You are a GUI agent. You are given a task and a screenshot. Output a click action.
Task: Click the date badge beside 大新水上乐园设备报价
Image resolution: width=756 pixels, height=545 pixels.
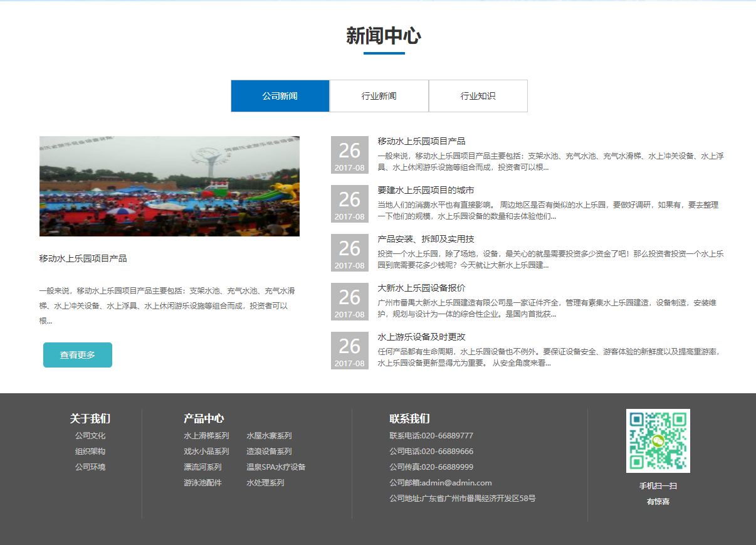pyautogui.click(x=349, y=302)
